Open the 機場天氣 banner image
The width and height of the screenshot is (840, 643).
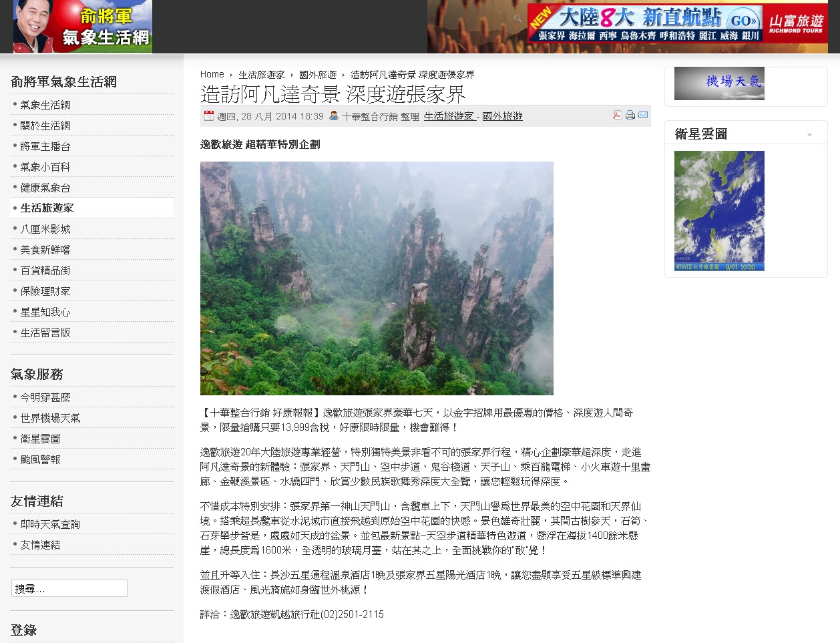(719, 83)
